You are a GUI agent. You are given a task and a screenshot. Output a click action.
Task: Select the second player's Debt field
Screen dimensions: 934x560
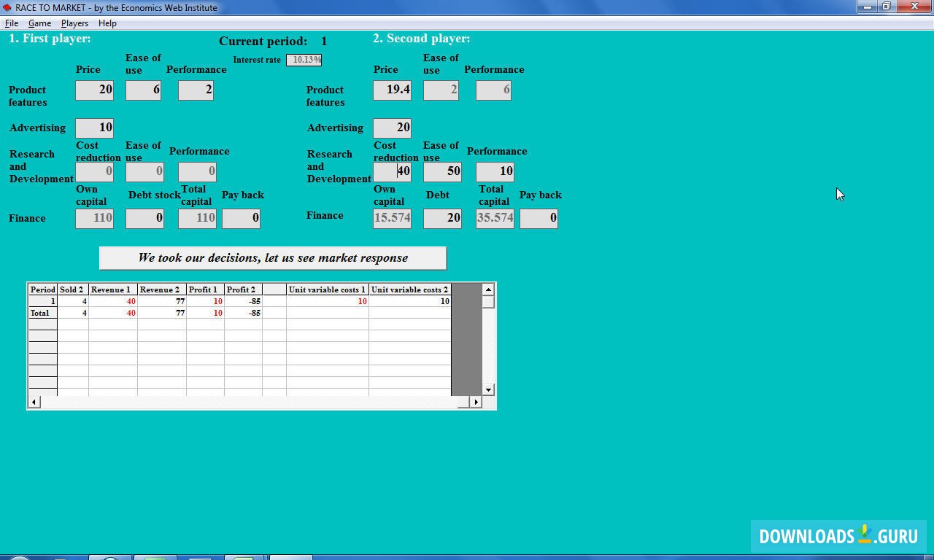click(442, 218)
